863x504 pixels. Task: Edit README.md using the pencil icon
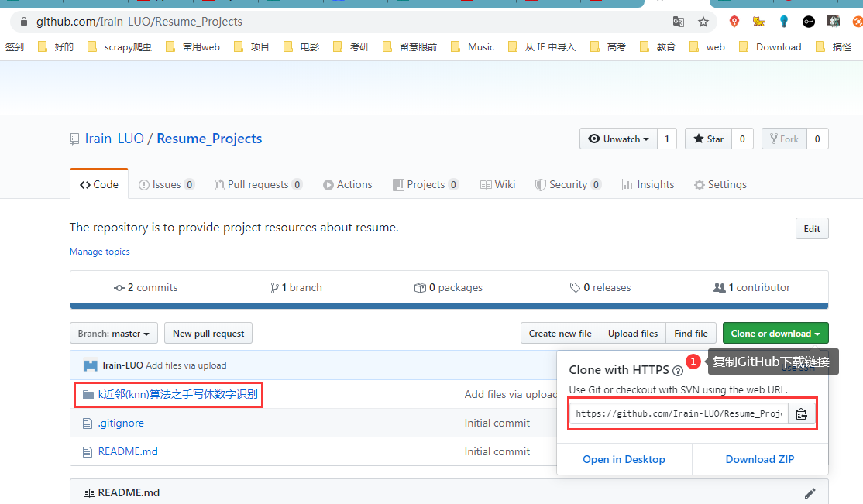point(810,493)
